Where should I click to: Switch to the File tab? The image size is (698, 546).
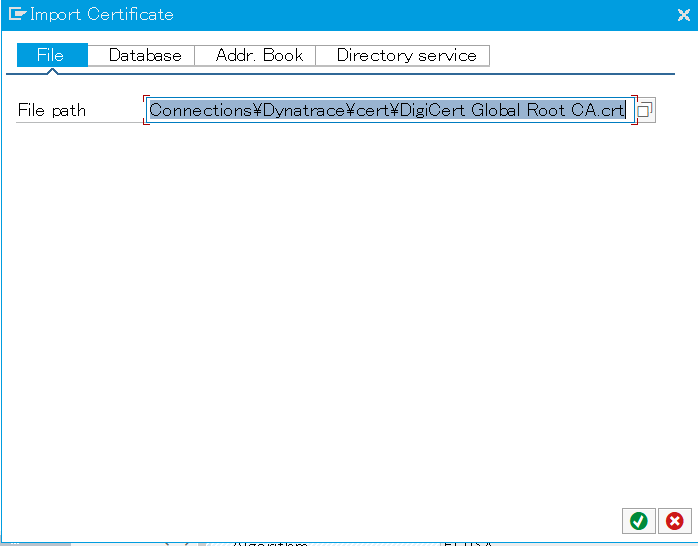tap(51, 55)
